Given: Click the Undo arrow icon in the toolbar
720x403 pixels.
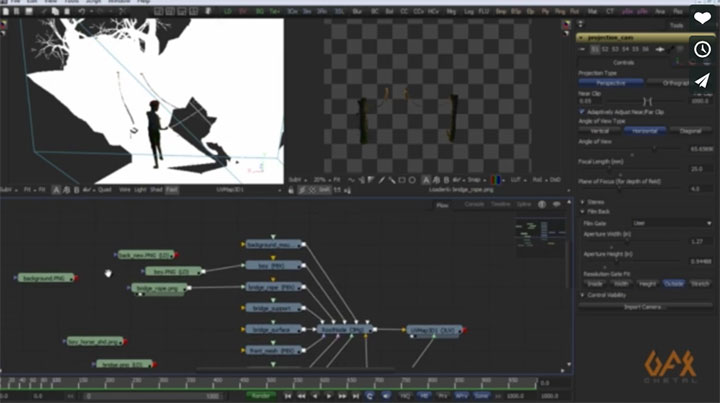Looking at the screenshot, I should (81, 11).
